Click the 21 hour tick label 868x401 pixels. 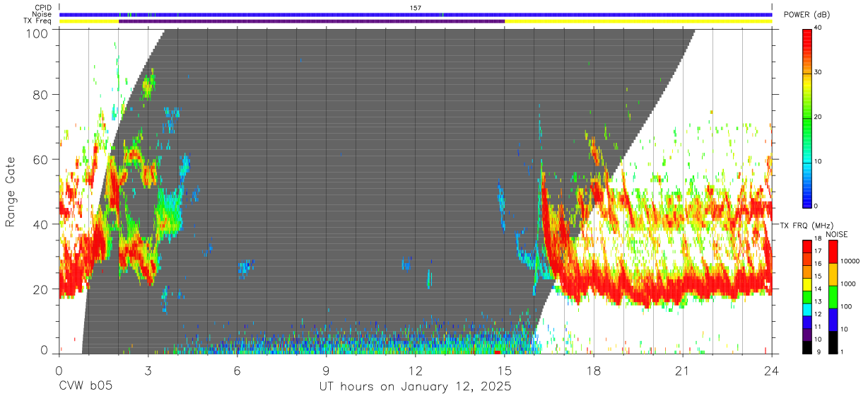tap(683, 371)
